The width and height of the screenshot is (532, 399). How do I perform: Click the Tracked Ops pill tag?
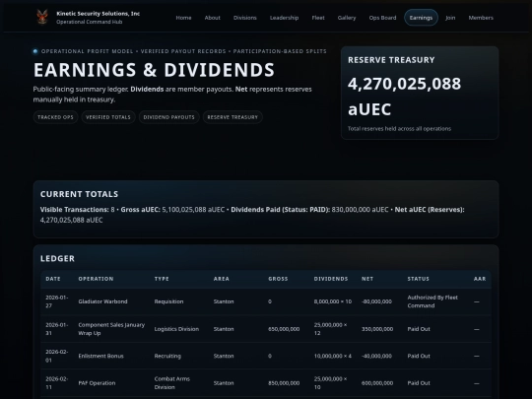pos(55,117)
